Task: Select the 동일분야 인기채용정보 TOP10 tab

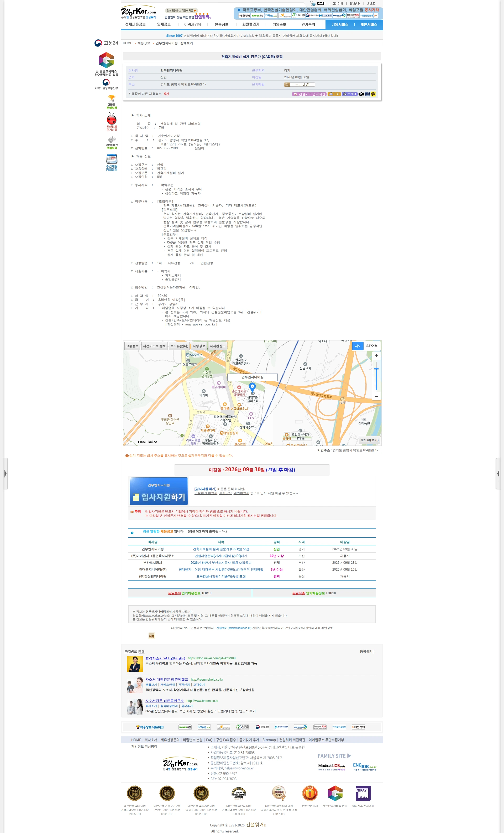Action: tap(190, 593)
